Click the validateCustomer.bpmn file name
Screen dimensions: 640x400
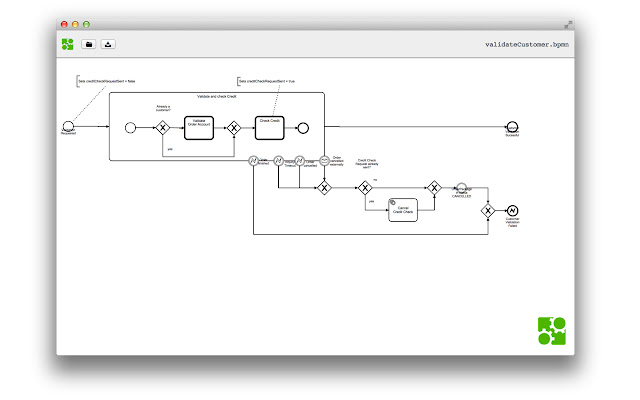[527, 44]
